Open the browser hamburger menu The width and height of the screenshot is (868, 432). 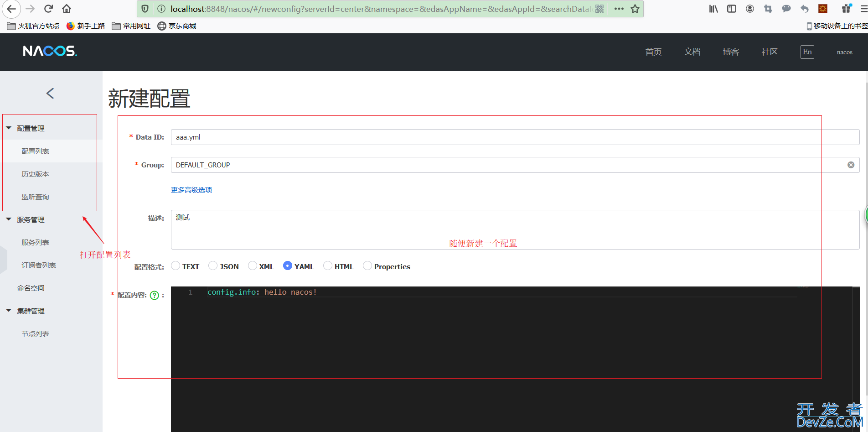pyautogui.click(x=863, y=9)
